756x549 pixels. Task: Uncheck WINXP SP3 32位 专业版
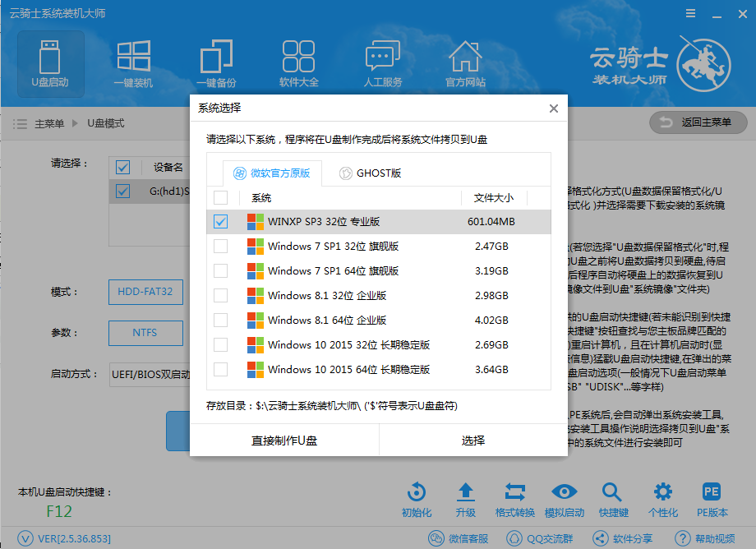pos(221,222)
